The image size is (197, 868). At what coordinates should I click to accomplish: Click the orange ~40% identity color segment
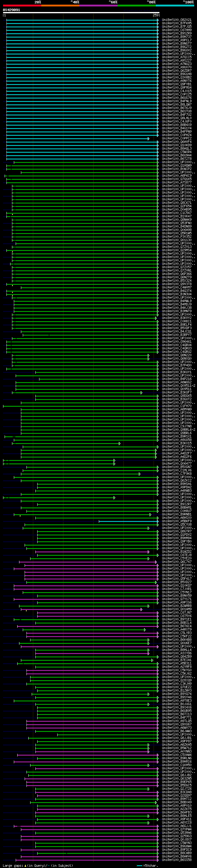click(x=60, y=6)
